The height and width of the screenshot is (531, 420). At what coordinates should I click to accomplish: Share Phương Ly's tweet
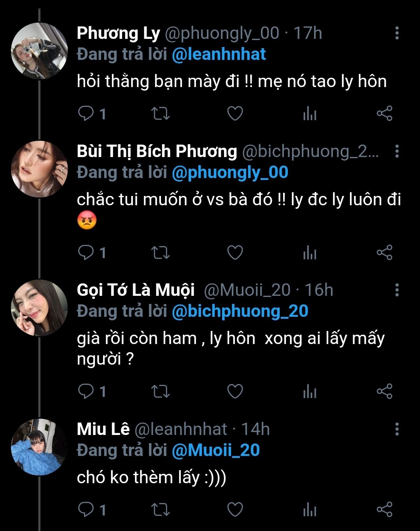385,114
